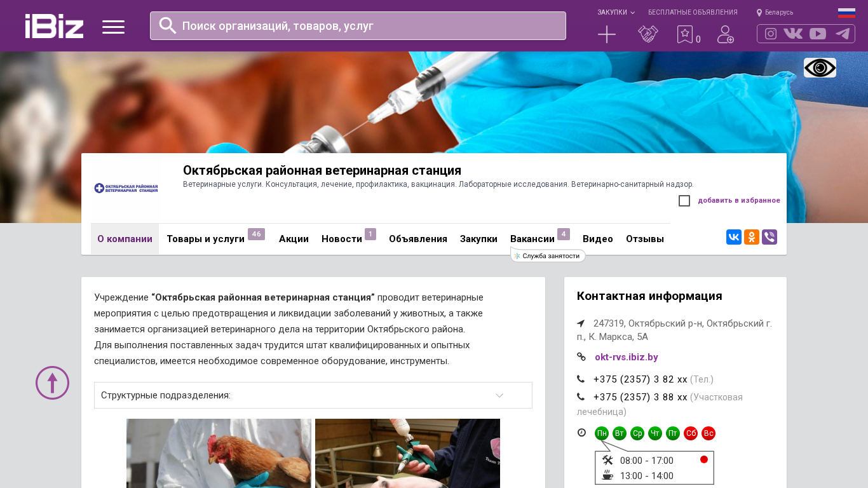Screen dimensions: 868x488
Task: Open the okt-rvs.ibiz.by link
Action: tap(627, 357)
